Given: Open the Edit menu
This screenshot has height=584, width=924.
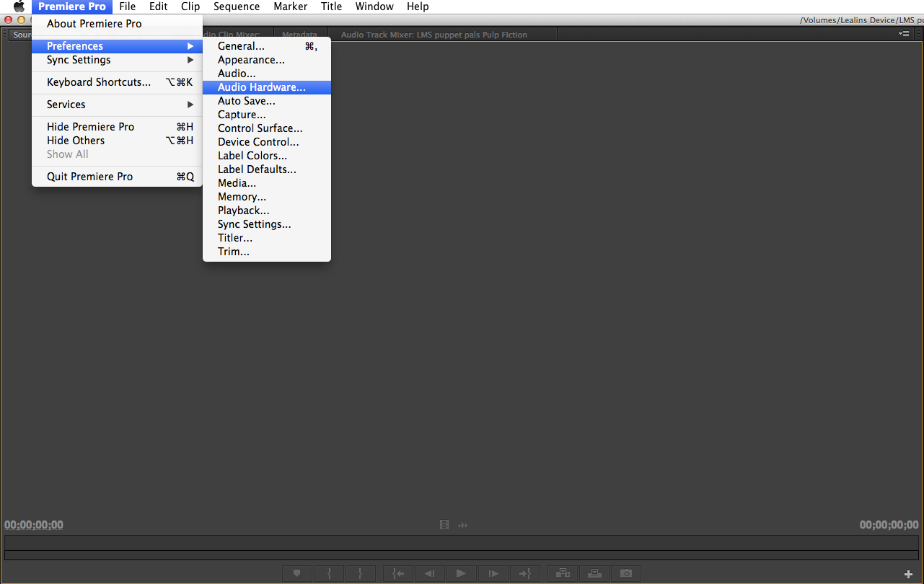Looking at the screenshot, I should click(159, 6).
